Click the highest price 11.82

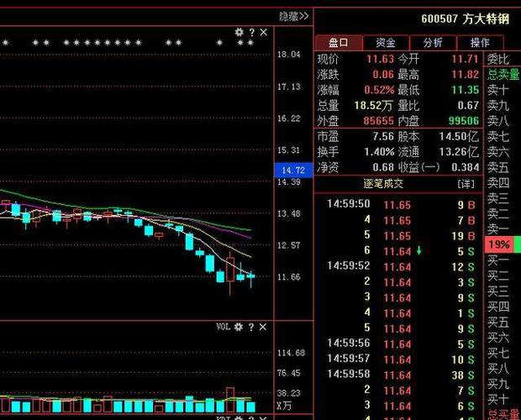click(465, 75)
